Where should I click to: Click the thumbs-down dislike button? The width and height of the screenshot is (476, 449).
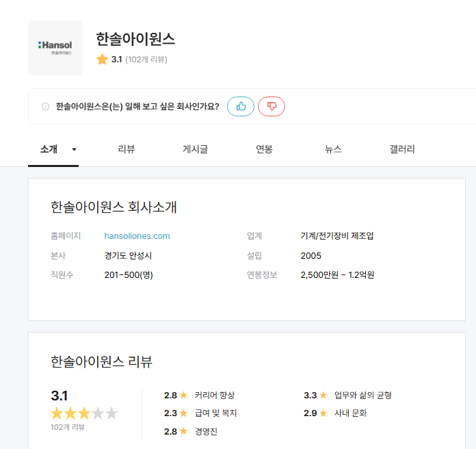tap(272, 106)
